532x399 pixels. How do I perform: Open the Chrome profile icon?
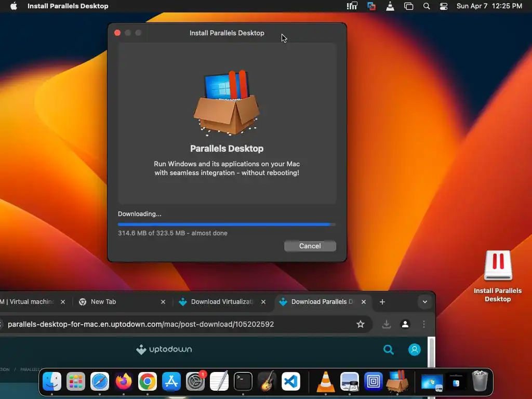point(405,324)
